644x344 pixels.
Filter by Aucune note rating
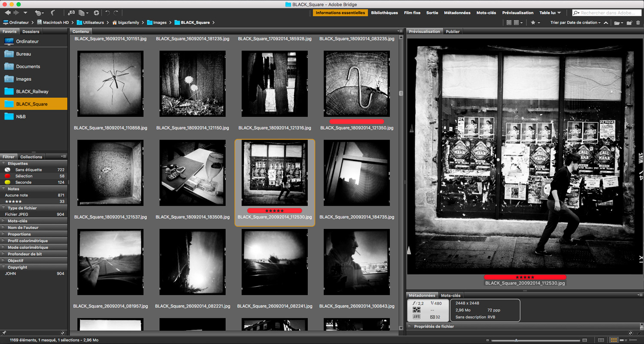[33, 195]
